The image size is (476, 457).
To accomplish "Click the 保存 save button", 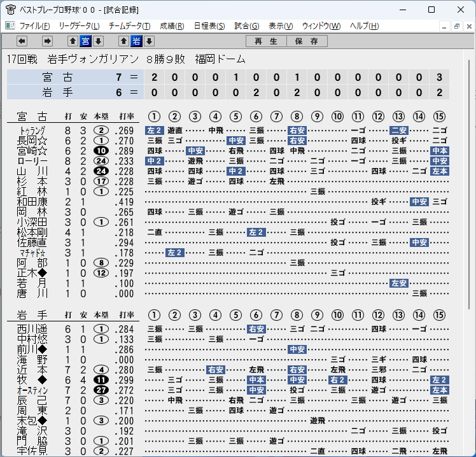I will pyautogui.click(x=307, y=41).
